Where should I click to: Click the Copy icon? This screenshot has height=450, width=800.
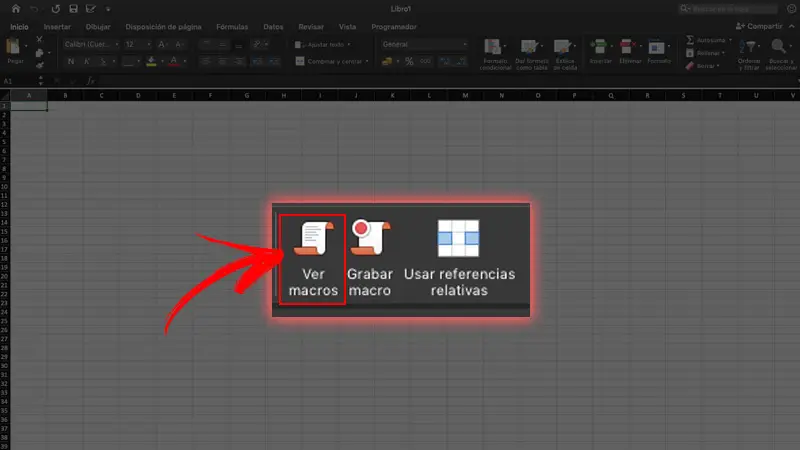39,53
